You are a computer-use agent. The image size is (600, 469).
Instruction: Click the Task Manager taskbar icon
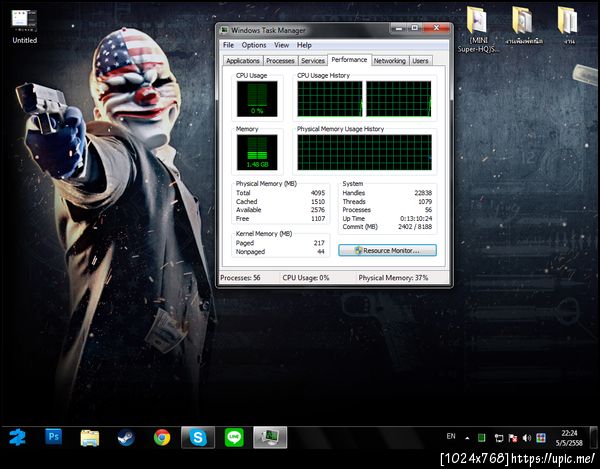[270, 437]
